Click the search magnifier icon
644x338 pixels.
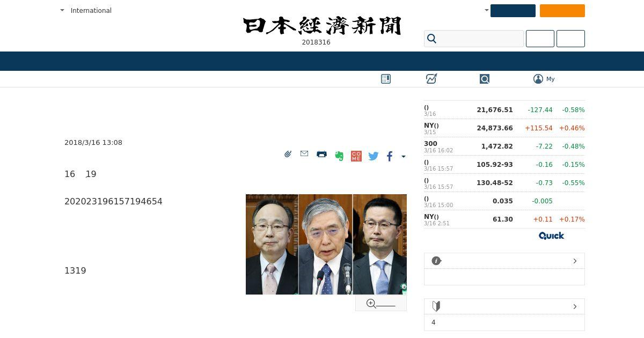pyautogui.click(x=431, y=39)
